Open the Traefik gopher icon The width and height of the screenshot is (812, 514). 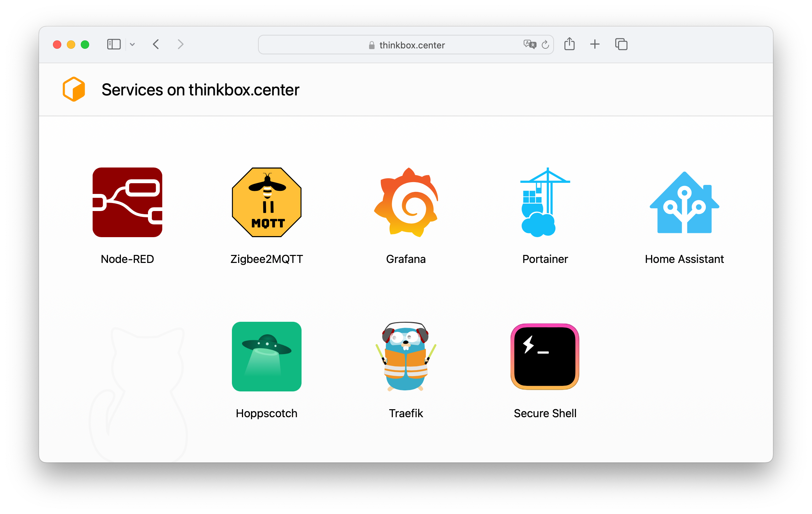pos(406,357)
